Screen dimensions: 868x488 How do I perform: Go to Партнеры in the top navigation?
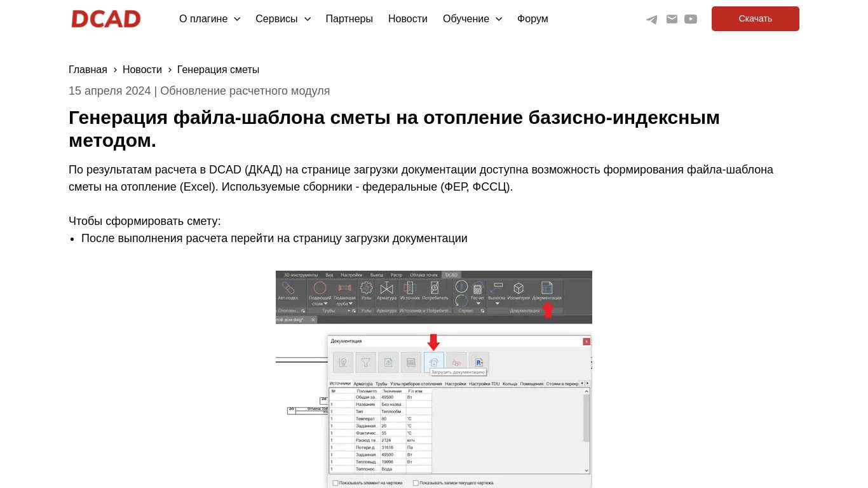coord(349,19)
